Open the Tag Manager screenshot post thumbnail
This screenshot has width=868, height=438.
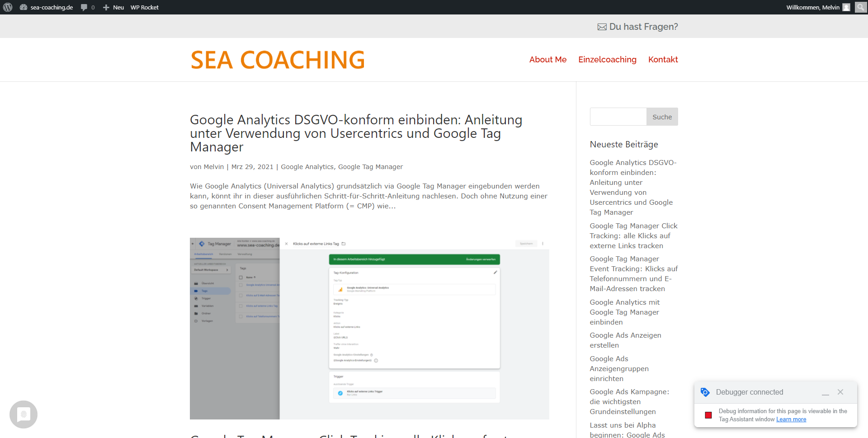coord(369,329)
